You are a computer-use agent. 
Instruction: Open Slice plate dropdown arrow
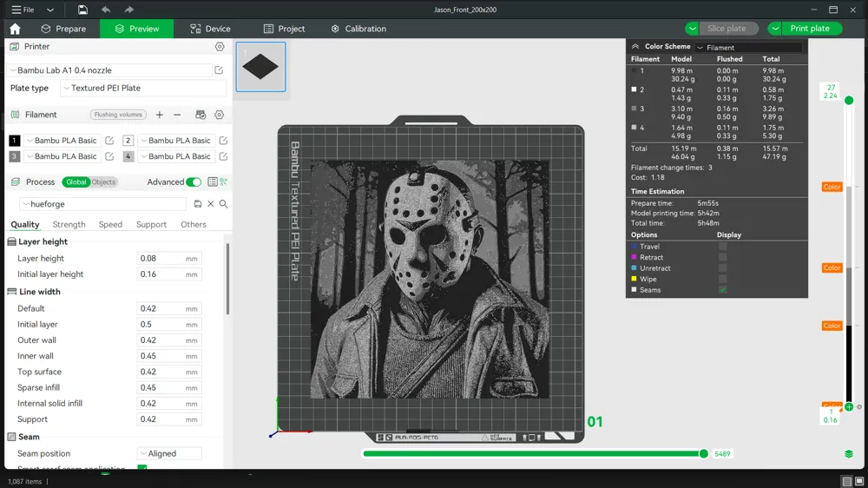point(692,29)
